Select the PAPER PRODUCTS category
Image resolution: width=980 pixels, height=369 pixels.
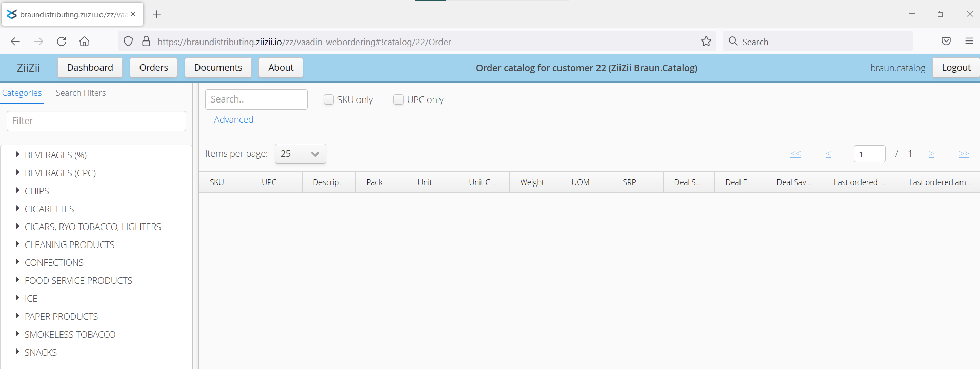(61, 317)
